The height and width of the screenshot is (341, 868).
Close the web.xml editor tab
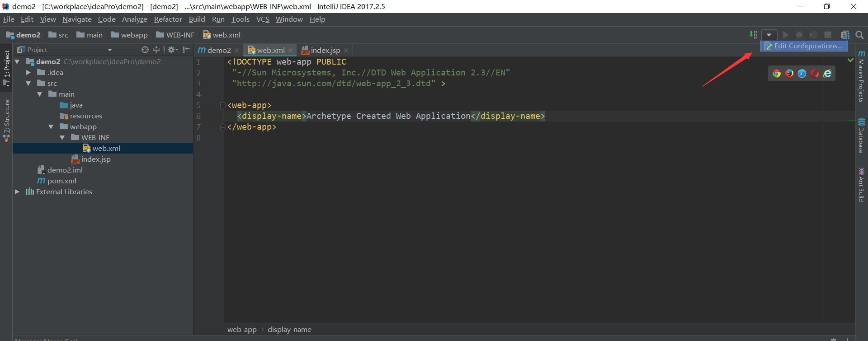tap(290, 50)
